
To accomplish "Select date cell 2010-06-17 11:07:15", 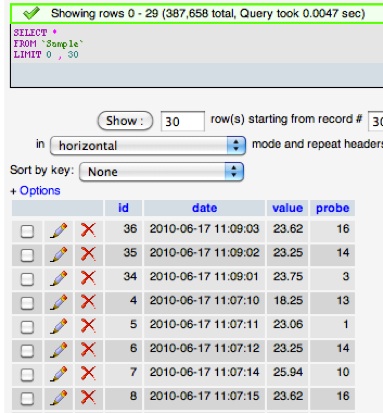I will click(x=204, y=396).
